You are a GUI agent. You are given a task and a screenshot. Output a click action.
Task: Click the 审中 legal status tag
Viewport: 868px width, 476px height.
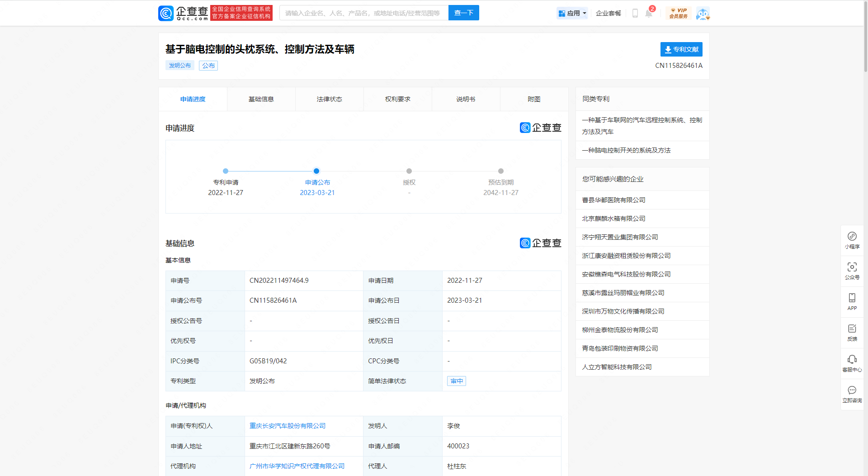point(457,381)
